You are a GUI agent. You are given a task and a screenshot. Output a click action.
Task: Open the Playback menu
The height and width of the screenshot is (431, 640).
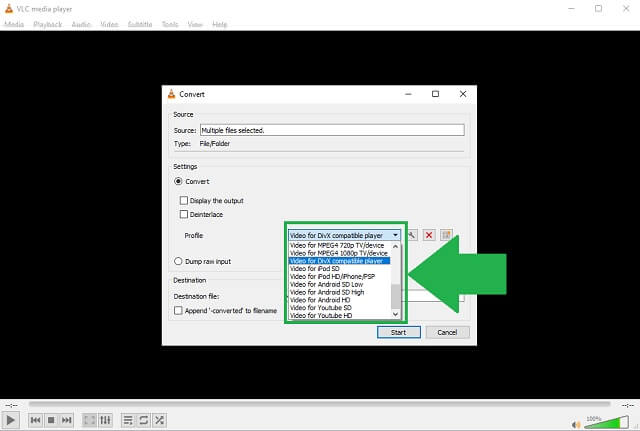48,24
